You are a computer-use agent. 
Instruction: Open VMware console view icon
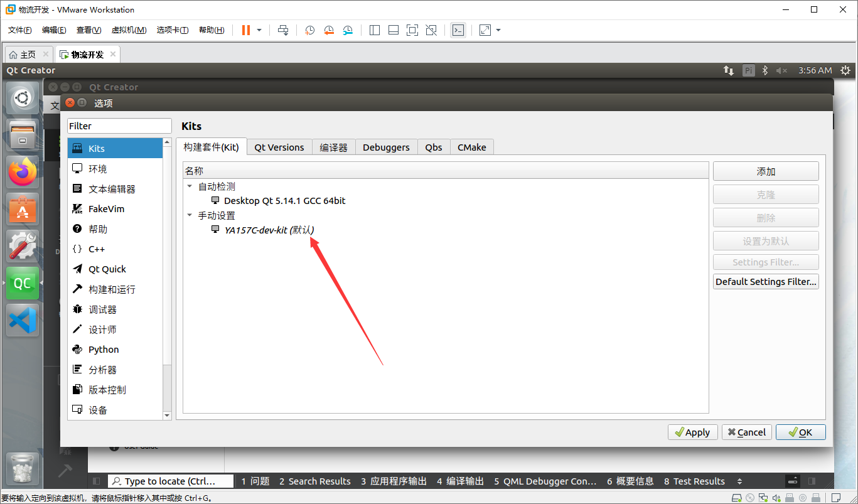[458, 30]
